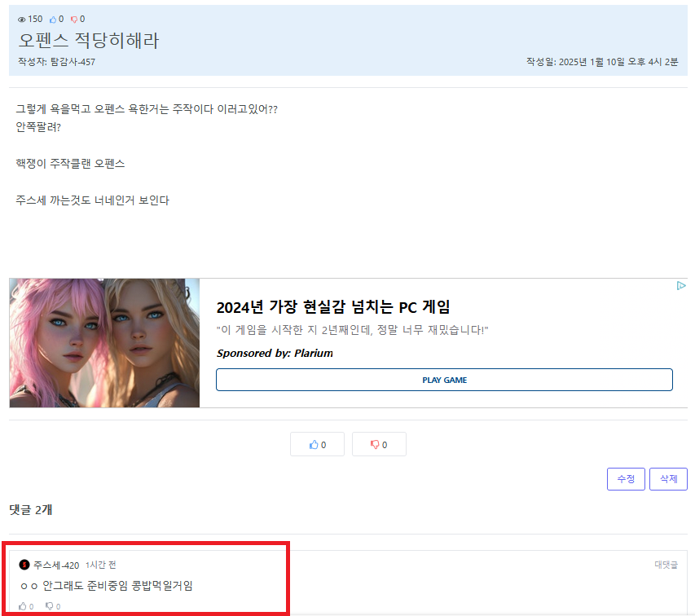Click the blue thumbs-up icon in post header
695x616 pixels.
(53, 20)
